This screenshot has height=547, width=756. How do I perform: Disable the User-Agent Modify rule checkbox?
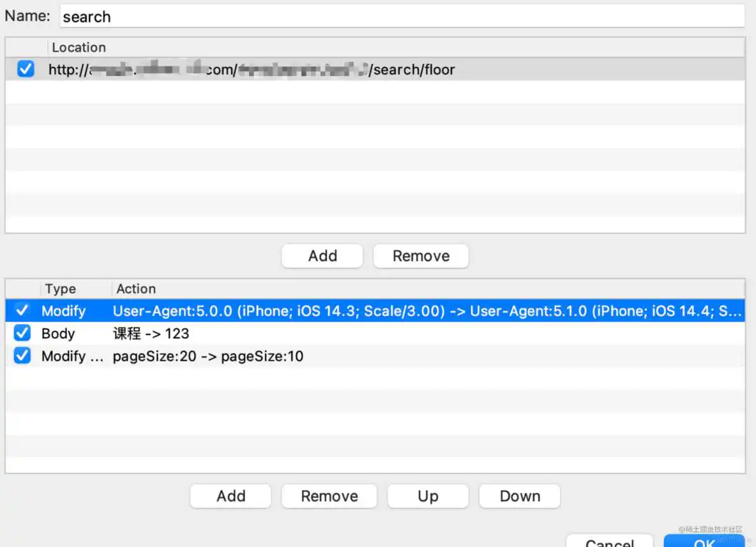click(x=22, y=311)
